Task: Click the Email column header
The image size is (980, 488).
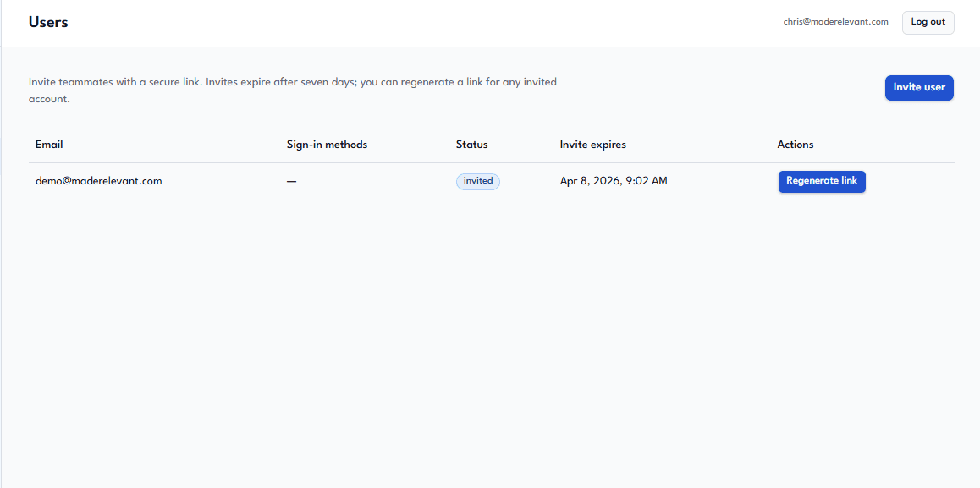Action: (49, 144)
